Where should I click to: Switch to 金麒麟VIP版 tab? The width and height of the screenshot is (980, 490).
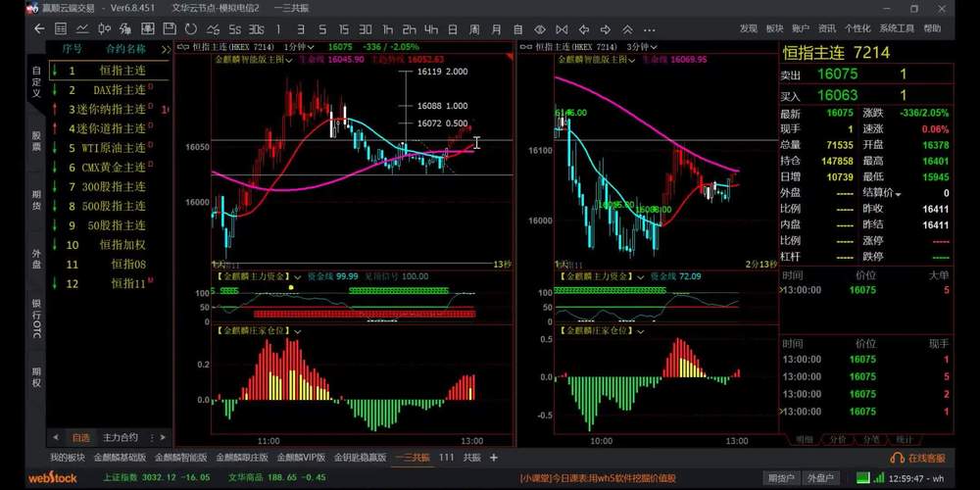[301, 458]
